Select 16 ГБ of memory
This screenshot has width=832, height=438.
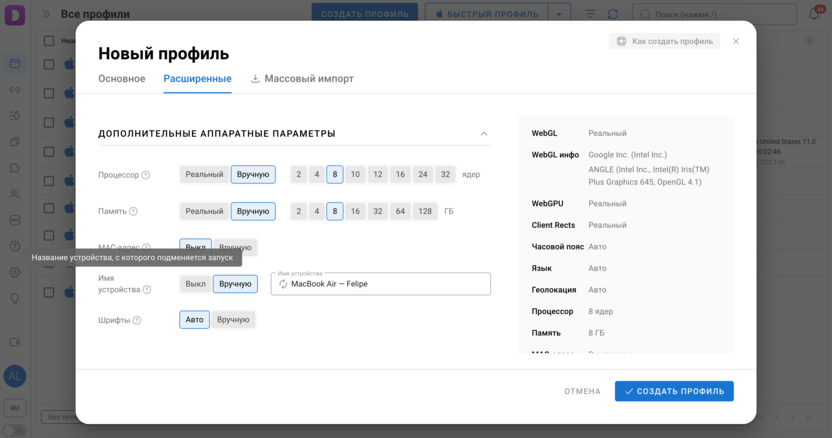click(355, 211)
